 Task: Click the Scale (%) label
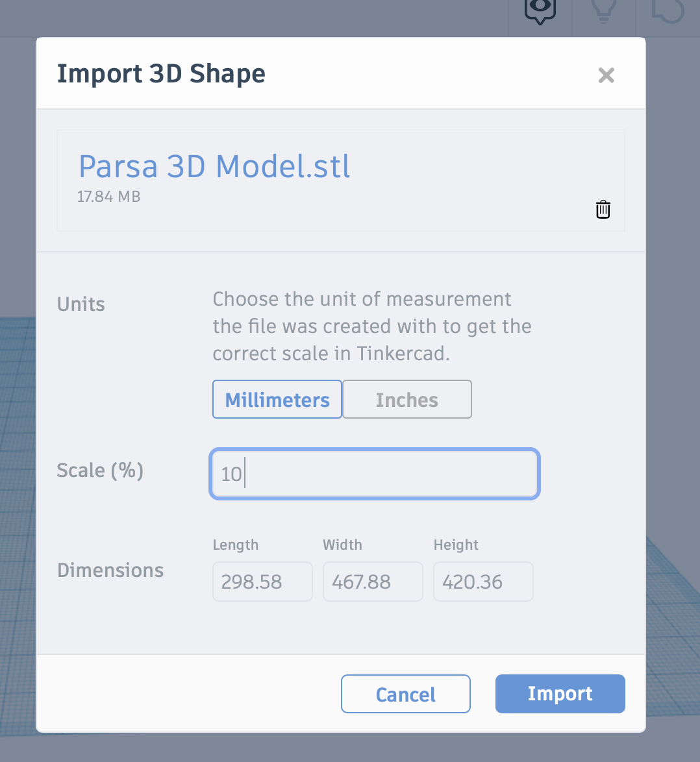tap(100, 470)
